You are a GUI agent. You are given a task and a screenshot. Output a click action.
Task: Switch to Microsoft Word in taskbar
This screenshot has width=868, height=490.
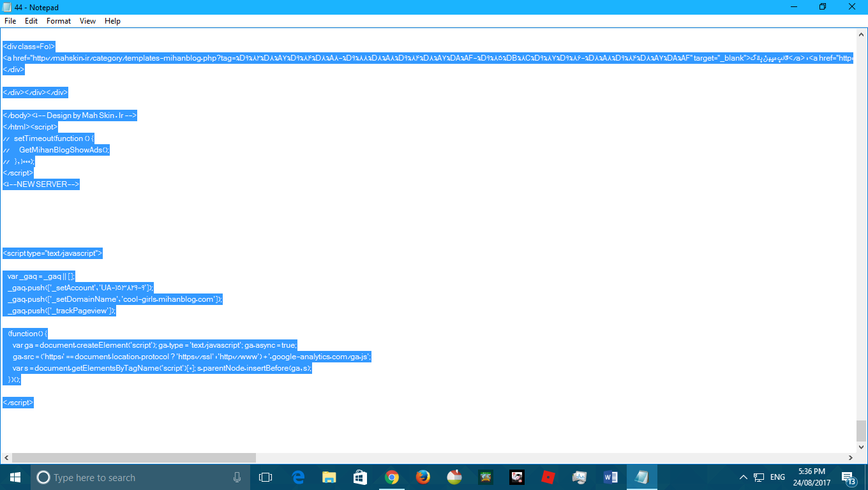tap(611, 477)
